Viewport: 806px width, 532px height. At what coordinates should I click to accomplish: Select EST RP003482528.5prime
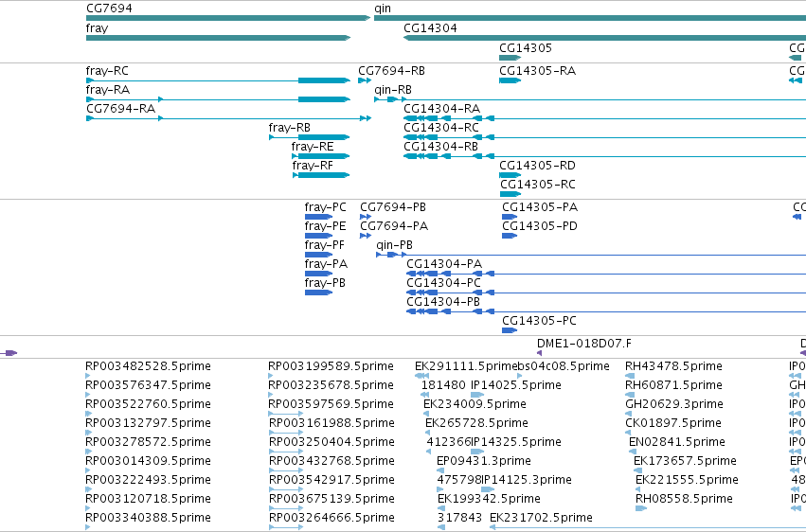[148, 366]
